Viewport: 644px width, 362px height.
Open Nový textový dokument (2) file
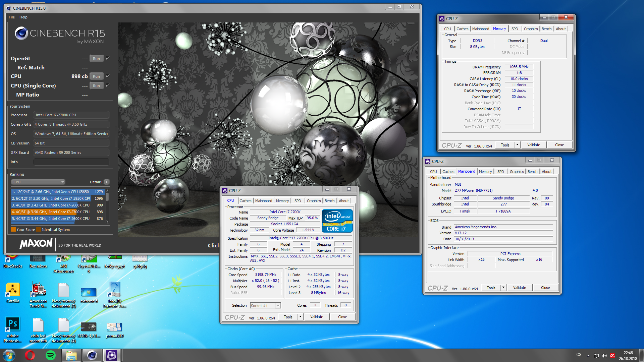pos(63,295)
